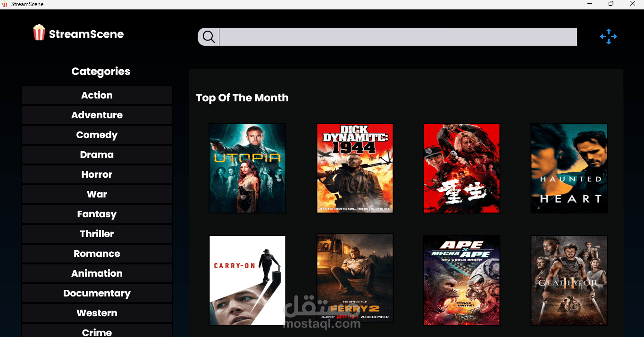Open the Horror category

click(x=97, y=174)
